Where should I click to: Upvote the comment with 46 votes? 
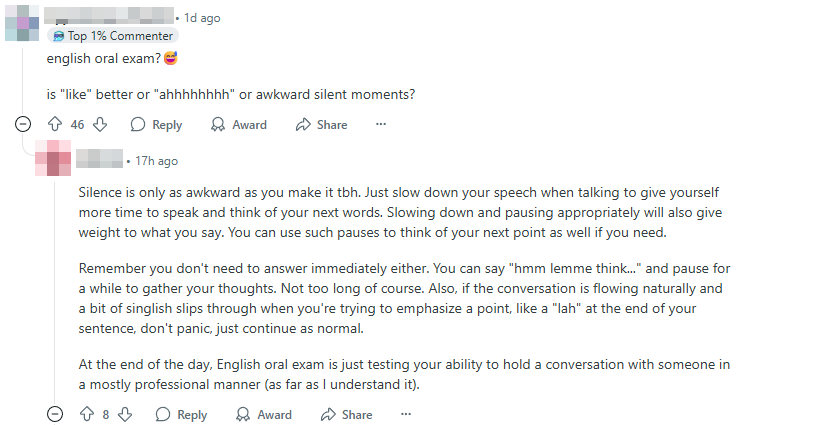[x=55, y=125]
